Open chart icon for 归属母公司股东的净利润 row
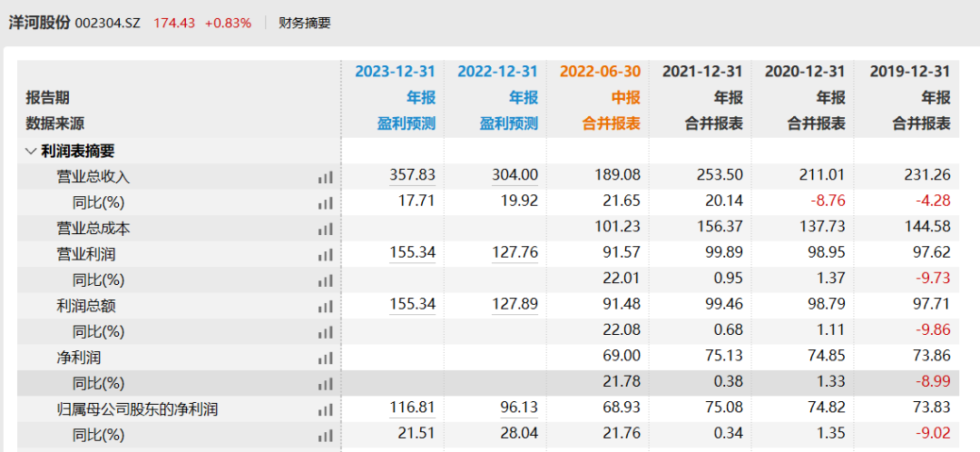Viewport: 980px width, 452px height. [x=325, y=410]
